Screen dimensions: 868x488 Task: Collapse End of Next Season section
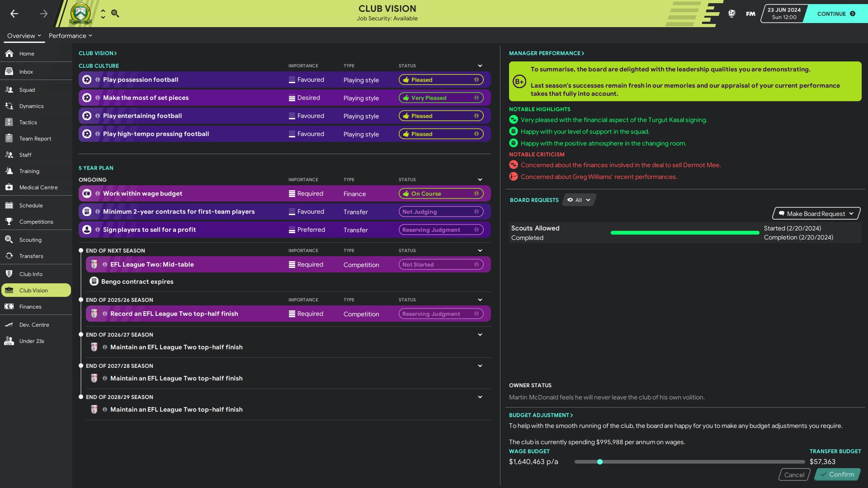tap(480, 251)
